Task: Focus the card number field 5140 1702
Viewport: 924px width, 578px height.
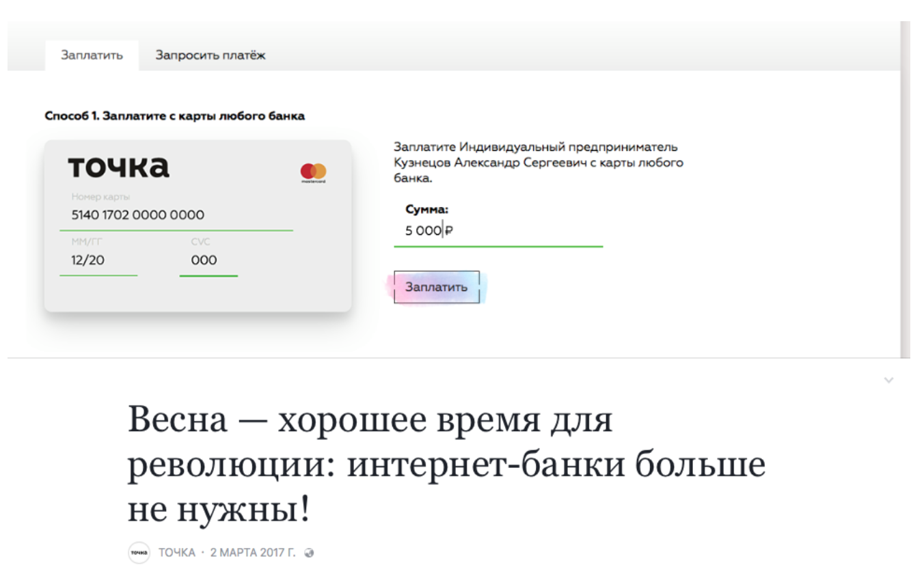Action: [137, 215]
